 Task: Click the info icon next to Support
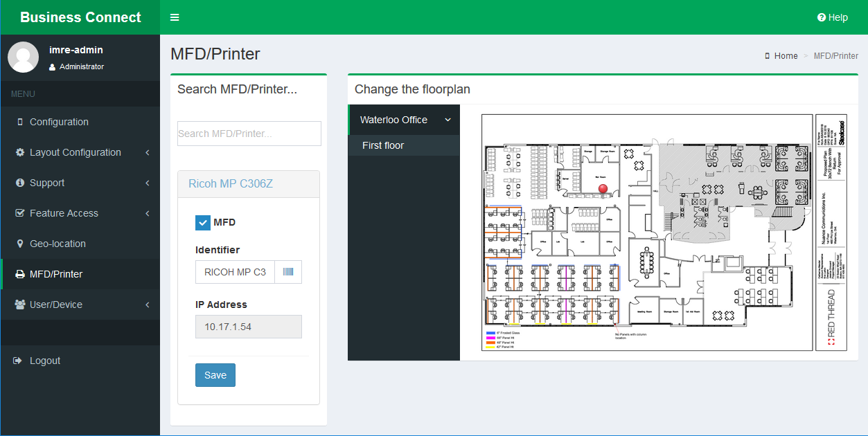click(x=20, y=183)
